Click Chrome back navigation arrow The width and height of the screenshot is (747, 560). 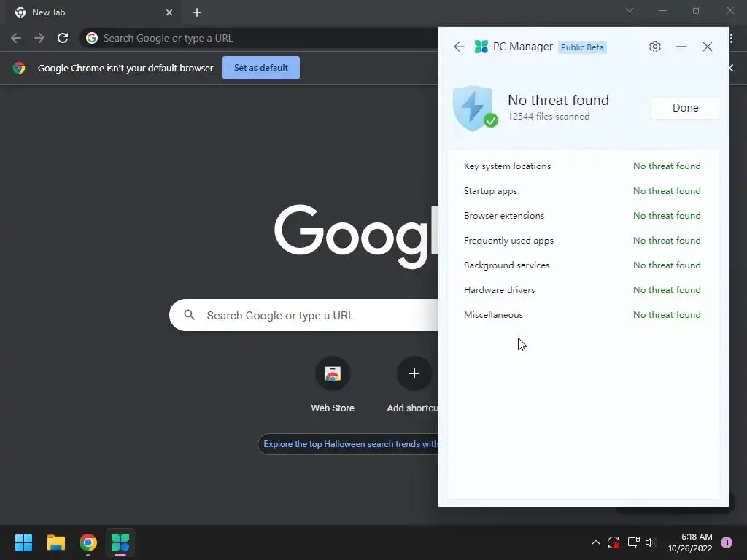(16, 38)
